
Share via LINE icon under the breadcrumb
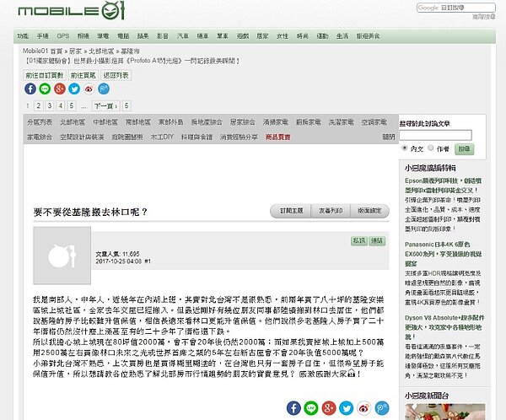(x=45, y=89)
